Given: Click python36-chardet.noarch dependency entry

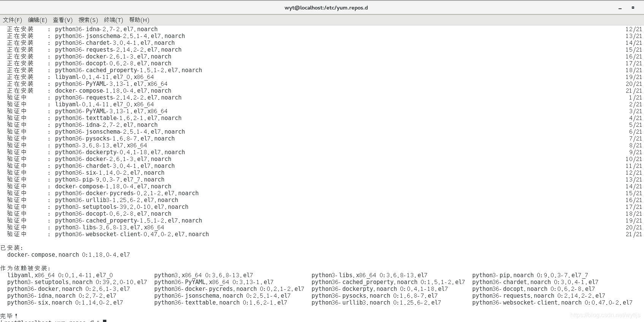Looking at the screenshot, I should tap(535, 282).
